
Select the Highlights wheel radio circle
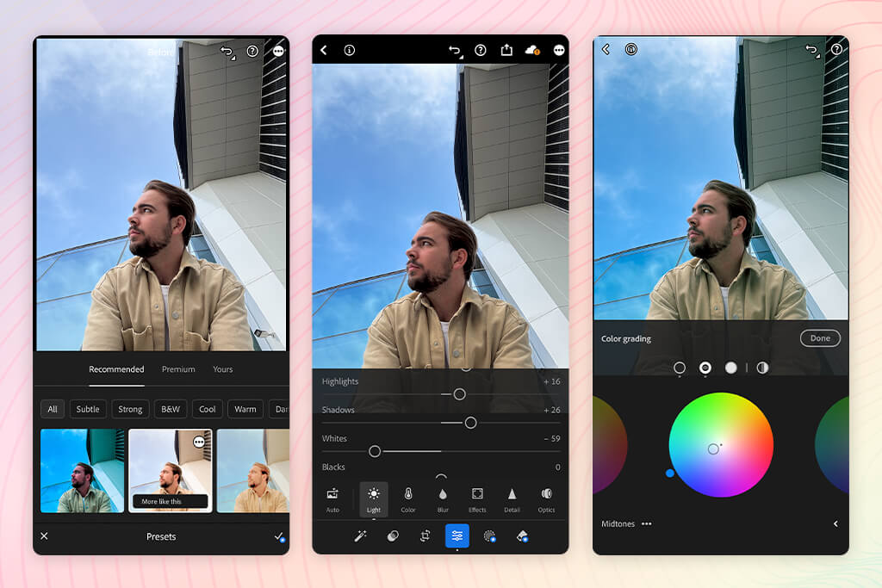pos(730,368)
